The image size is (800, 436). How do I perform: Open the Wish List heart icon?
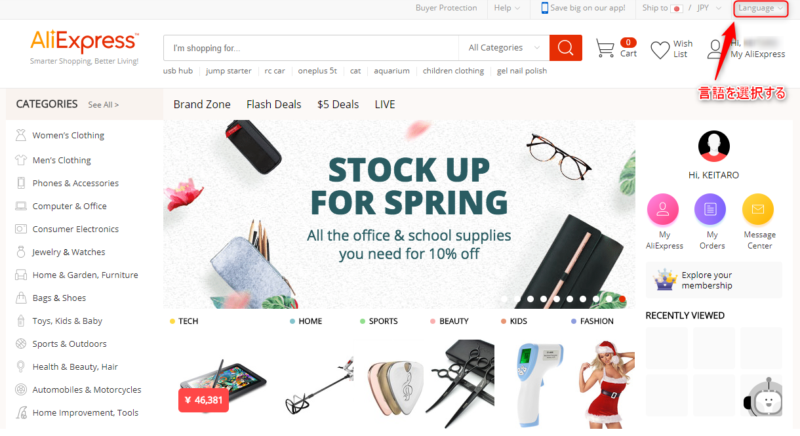pyautogui.click(x=660, y=49)
